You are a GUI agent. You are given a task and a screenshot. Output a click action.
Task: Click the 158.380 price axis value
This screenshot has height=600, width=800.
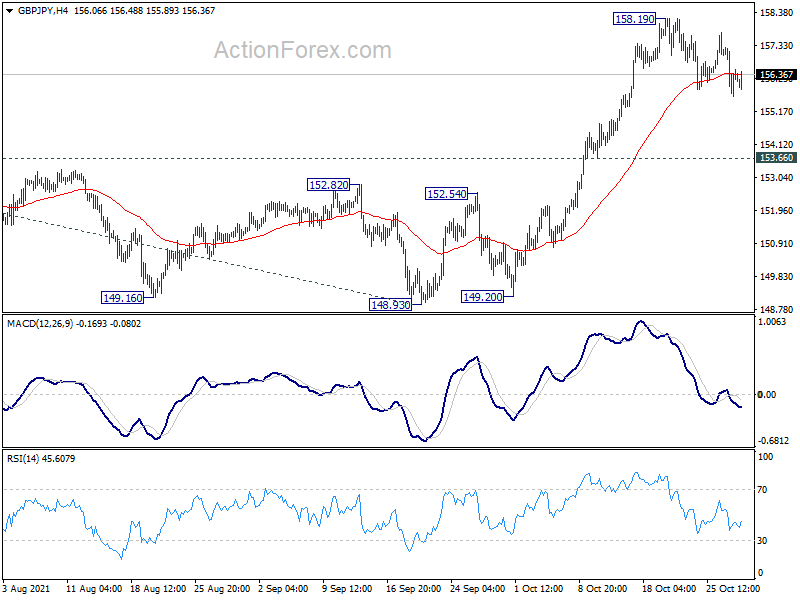pos(776,13)
